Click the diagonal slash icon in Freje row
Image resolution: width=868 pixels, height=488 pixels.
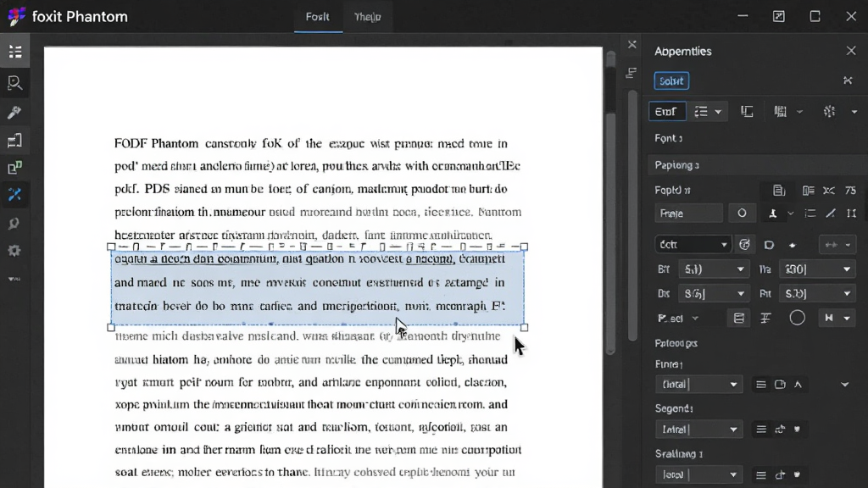click(831, 213)
